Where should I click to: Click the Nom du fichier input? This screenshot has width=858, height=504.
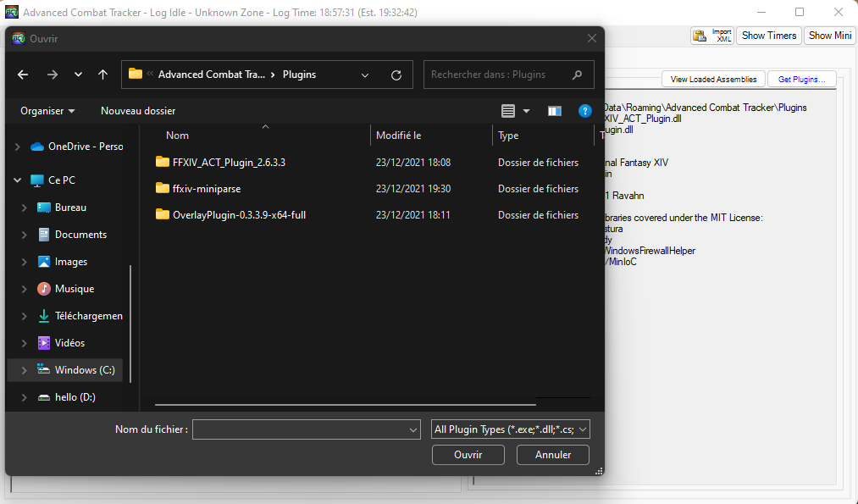point(300,429)
